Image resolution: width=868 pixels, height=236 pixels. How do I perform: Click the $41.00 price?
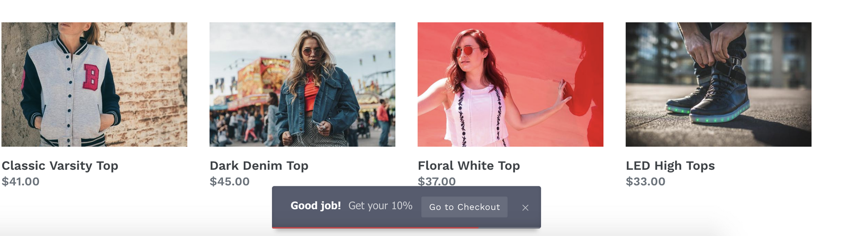(20, 182)
